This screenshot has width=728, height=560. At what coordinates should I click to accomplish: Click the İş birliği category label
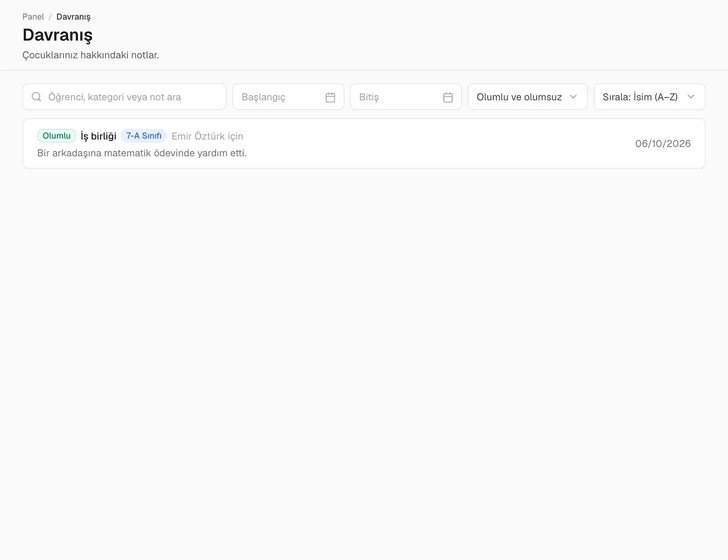98,136
